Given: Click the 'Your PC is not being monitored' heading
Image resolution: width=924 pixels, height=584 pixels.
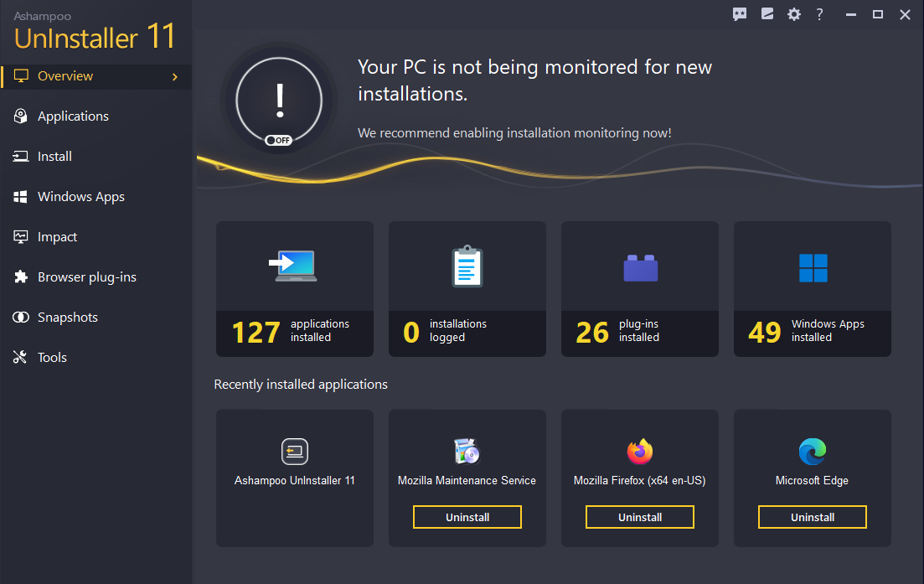Looking at the screenshot, I should (534, 80).
